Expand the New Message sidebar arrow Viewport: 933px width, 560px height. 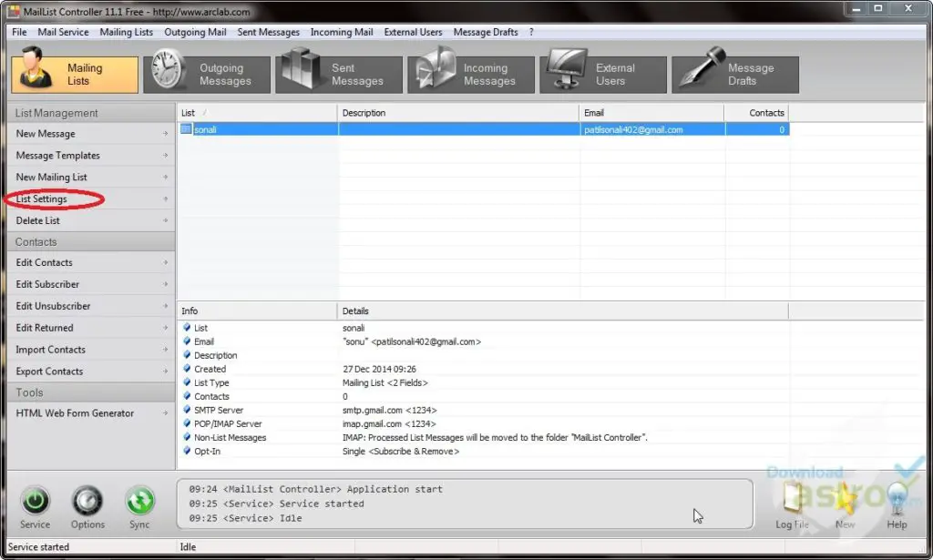tap(165, 134)
